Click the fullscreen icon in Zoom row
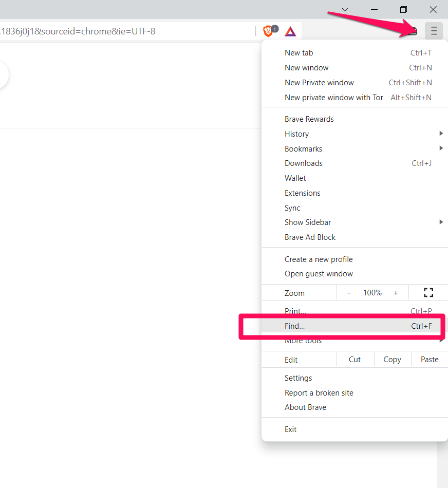 [428, 293]
